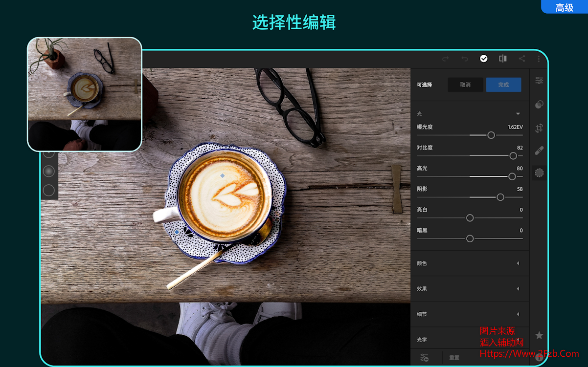Click the 高光 slider handle
This screenshot has width=588, height=367.
[x=512, y=176]
